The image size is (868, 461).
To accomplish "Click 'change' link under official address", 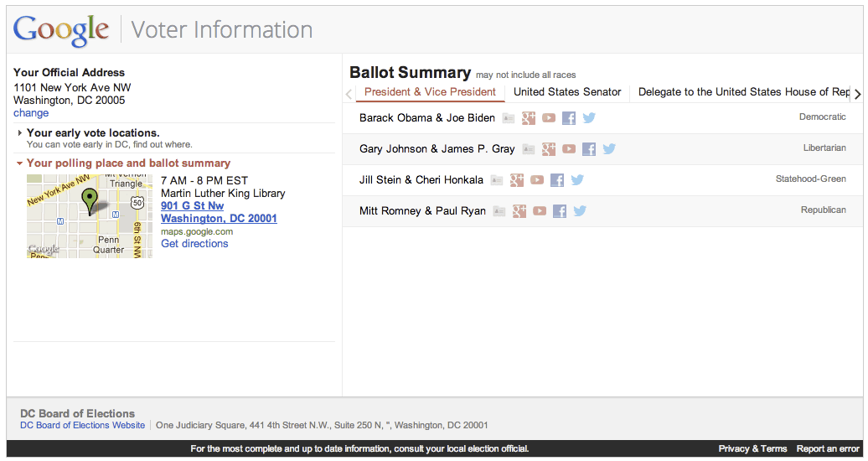I will pyautogui.click(x=31, y=113).
